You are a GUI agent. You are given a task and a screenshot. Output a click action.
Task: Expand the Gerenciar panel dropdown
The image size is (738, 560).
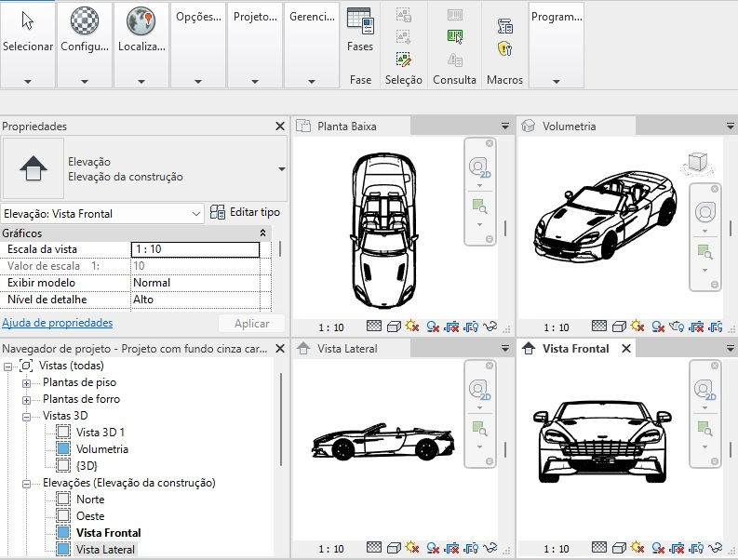point(312,82)
